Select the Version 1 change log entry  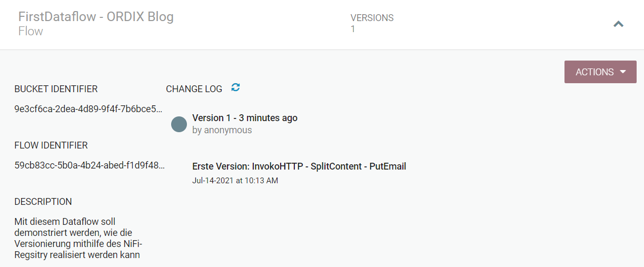pyautogui.click(x=245, y=118)
